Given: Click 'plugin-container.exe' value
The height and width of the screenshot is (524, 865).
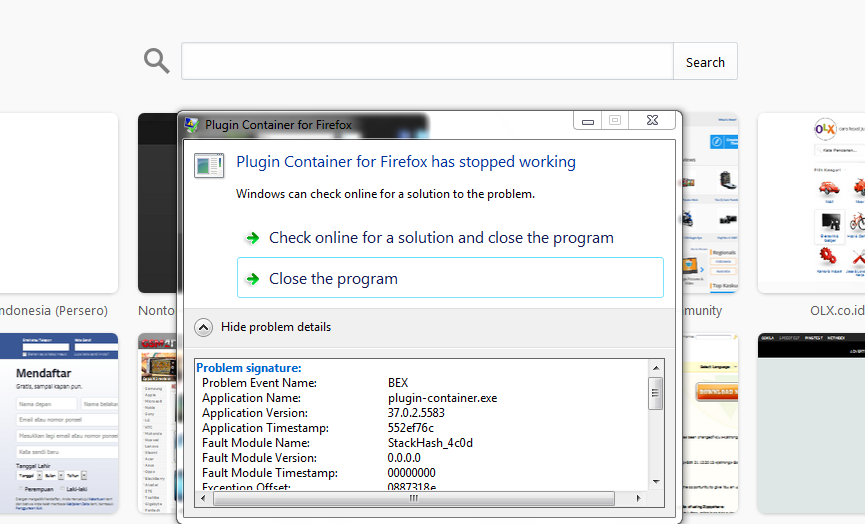Looking at the screenshot, I should [442, 398].
